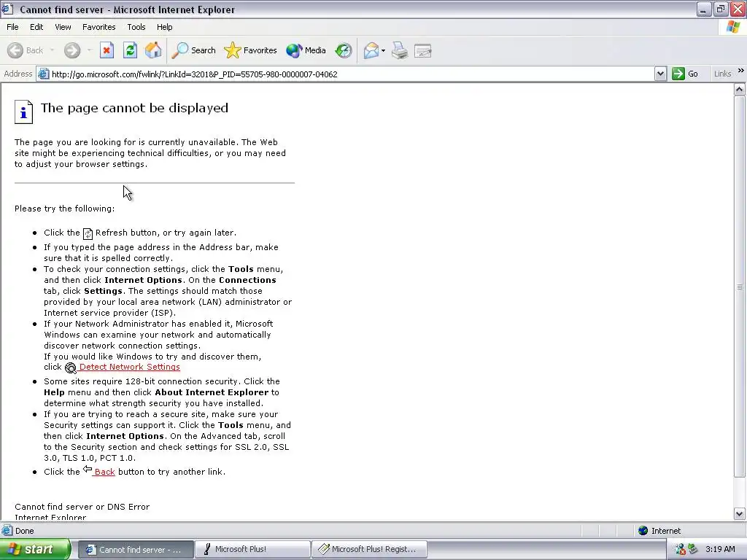The image size is (747, 560).
Task: Click the Windows flag logo throbber
Action: click(733, 27)
